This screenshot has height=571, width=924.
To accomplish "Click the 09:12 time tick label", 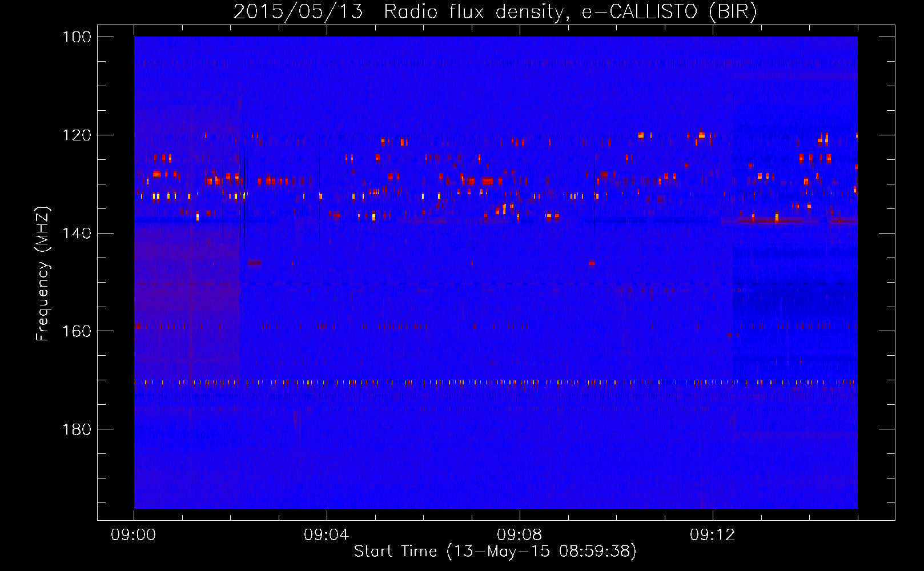I will click(713, 535).
